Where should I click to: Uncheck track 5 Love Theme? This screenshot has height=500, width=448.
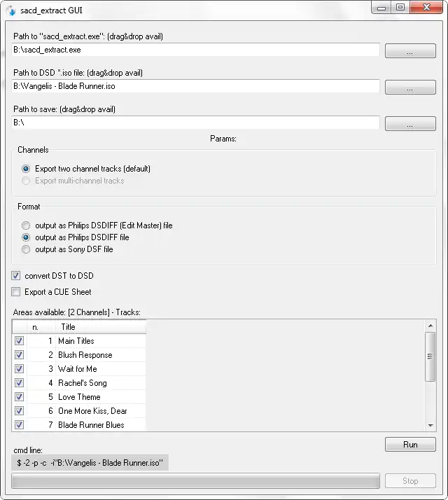pos(19,397)
